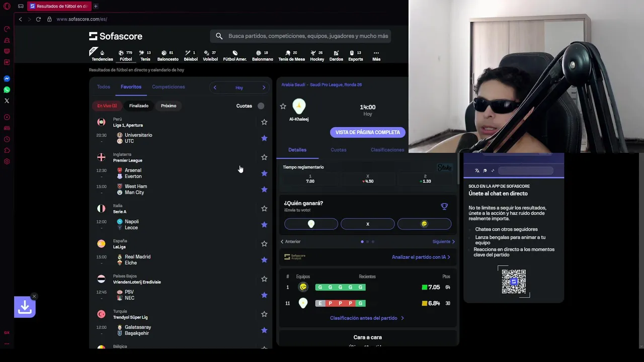Click the download arrow popup icon
The height and width of the screenshot is (362, 644).
[x=25, y=307]
